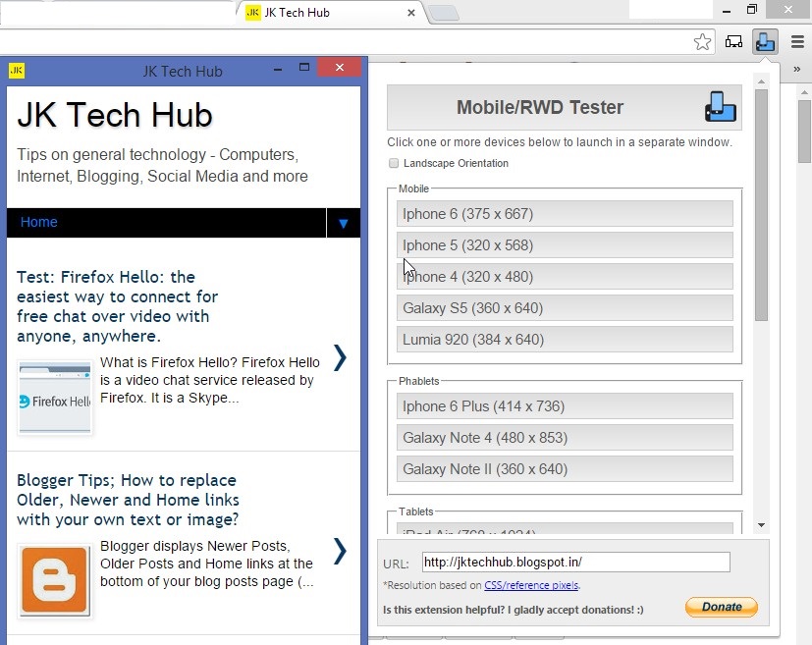Image resolution: width=812 pixels, height=645 pixels.
Task: Close the JK Tech Hub popup window
Action: click(x=339, y=67)
